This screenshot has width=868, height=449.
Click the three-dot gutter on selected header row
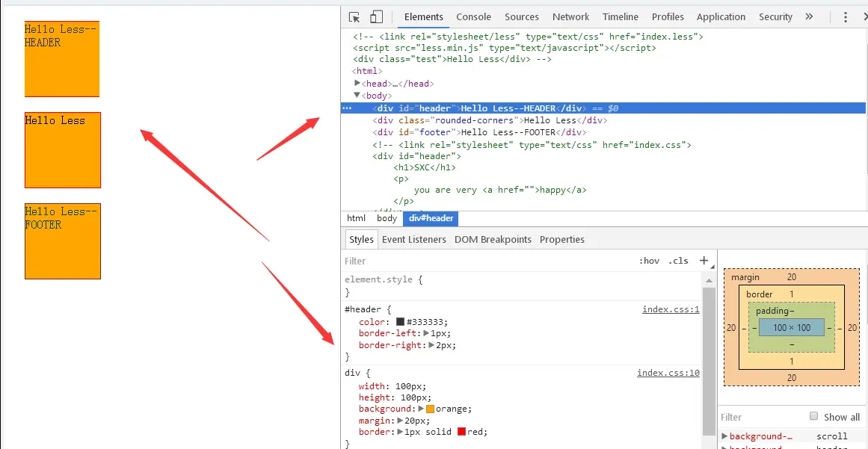tap(347, 108)
